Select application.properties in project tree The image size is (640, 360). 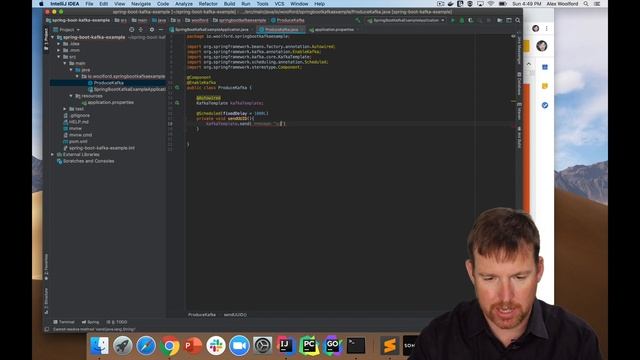111,102
